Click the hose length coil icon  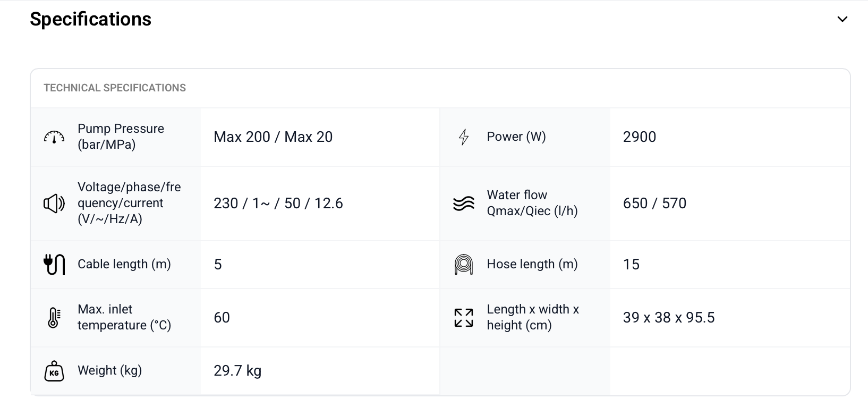[x=464, y=265]
